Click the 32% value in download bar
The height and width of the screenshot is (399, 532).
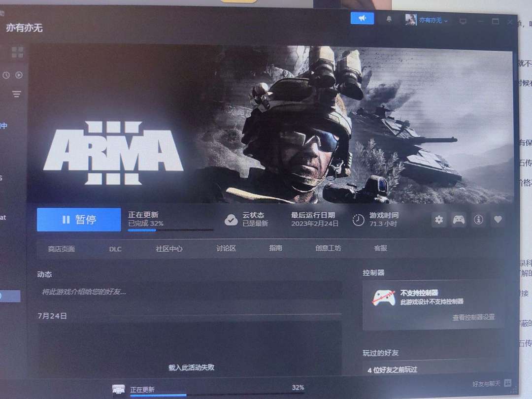298,388
